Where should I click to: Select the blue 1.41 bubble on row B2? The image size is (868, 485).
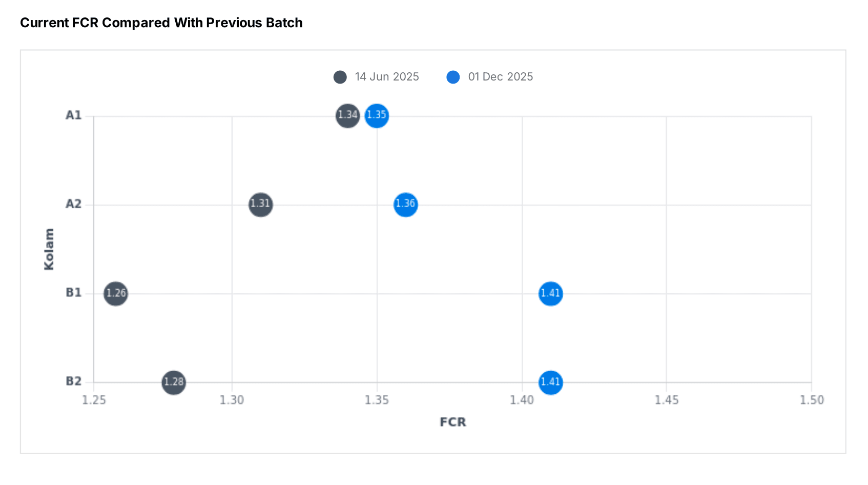coord(550,382)
